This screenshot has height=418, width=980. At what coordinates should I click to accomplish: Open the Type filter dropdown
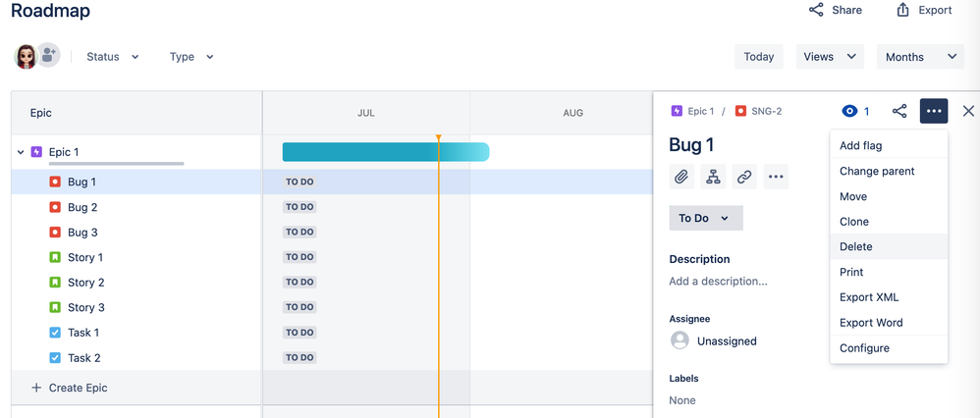point(191,56)
